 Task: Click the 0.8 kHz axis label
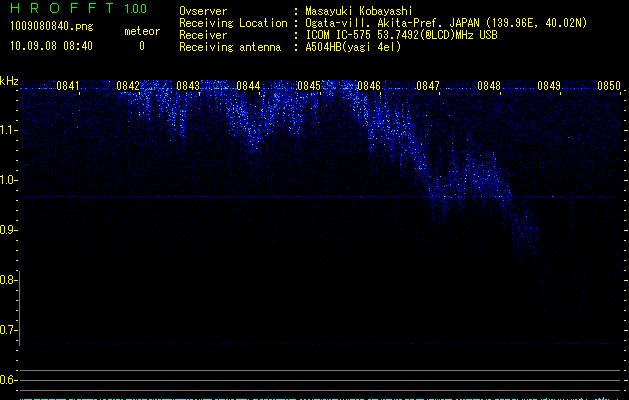(8, 280)
